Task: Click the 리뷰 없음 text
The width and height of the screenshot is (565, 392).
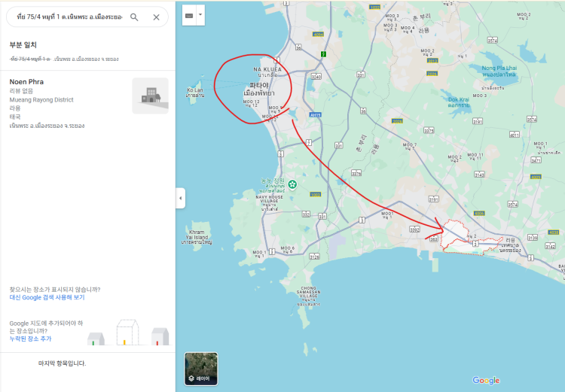Action: (21, 91)
